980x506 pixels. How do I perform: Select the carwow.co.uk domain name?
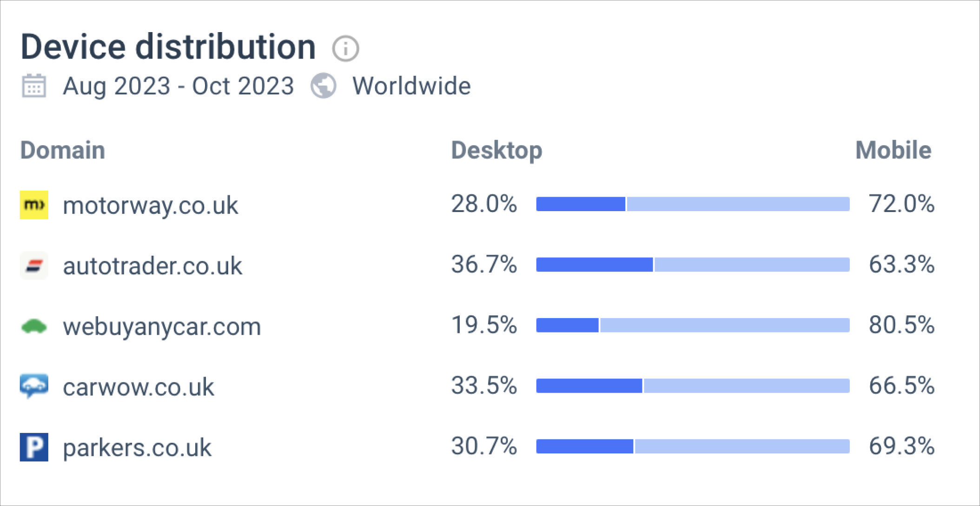coord(139,387)
